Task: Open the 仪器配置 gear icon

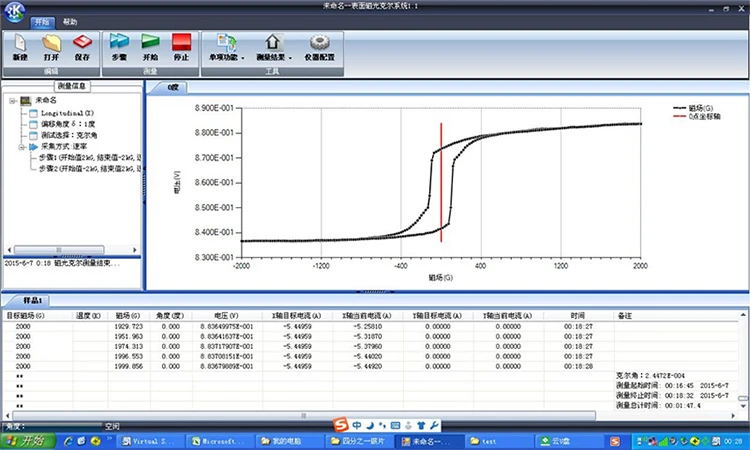Action: pos(320,48)
